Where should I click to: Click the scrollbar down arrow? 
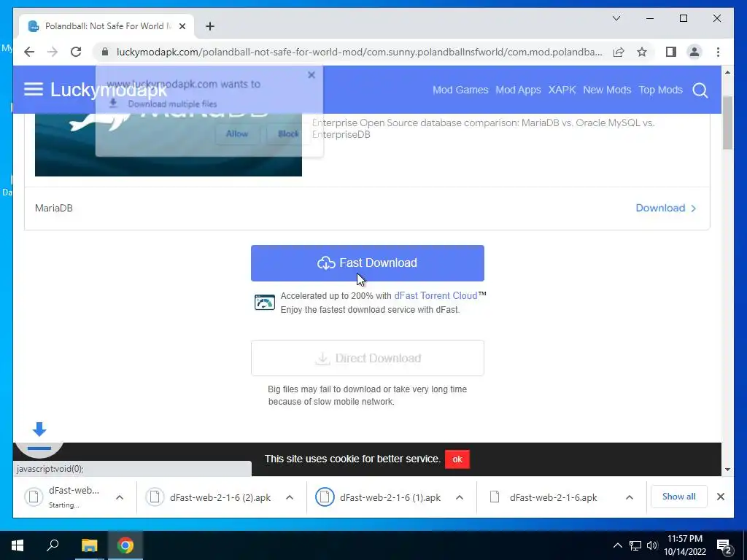[x=727, y=470]
